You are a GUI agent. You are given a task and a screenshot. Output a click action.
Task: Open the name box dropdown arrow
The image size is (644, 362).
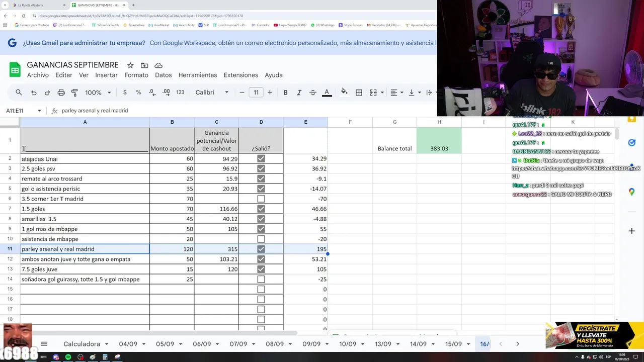[39, 111]
